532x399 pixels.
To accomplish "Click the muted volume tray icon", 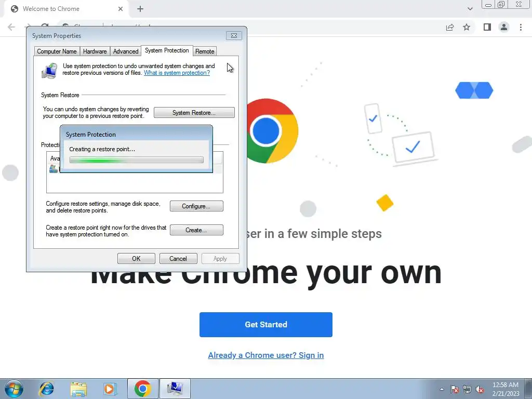I will click(x=480, y=389).
